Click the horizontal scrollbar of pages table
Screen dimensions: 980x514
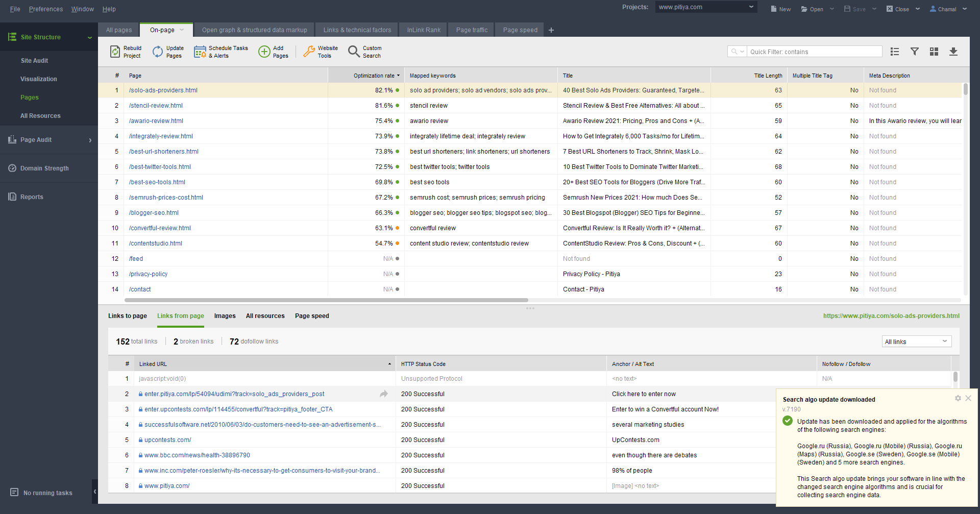[327, 300]
